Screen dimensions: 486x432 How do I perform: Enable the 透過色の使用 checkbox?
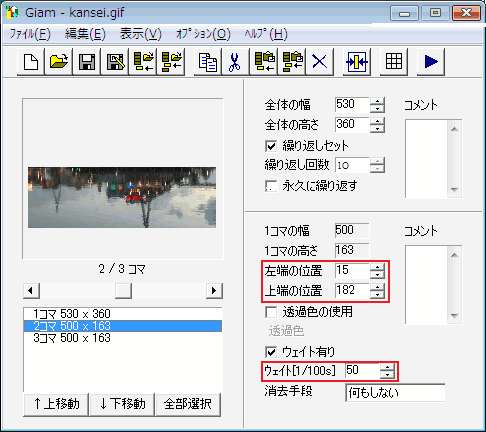[271, 312]
